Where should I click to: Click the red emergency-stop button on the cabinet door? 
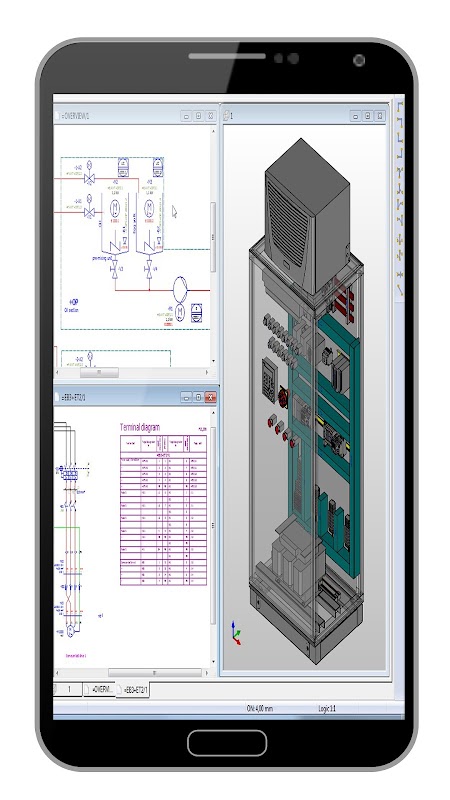(284, 396)
